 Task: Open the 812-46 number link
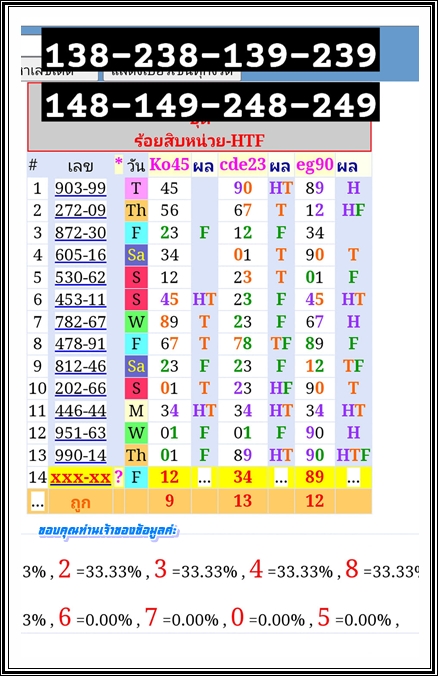pos(80,366)
